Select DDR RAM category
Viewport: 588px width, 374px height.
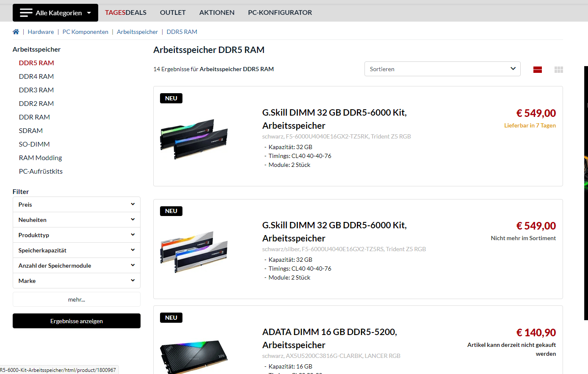34,117
